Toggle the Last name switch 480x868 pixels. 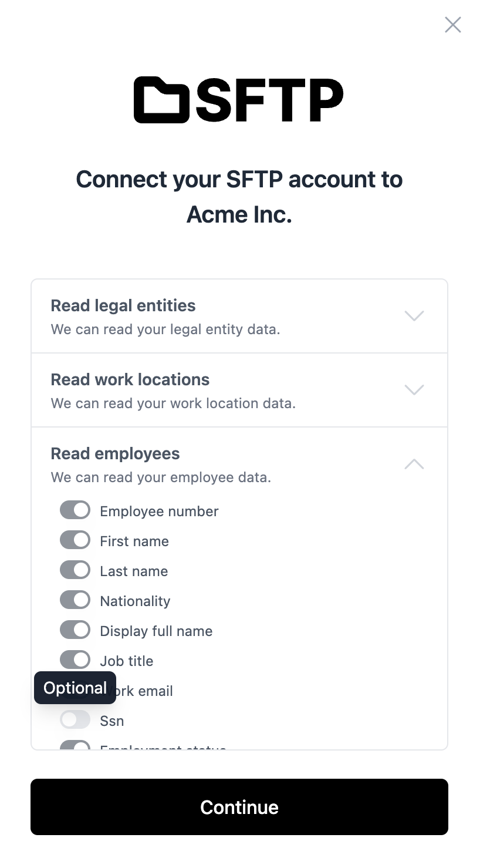[x=75, y=570]
